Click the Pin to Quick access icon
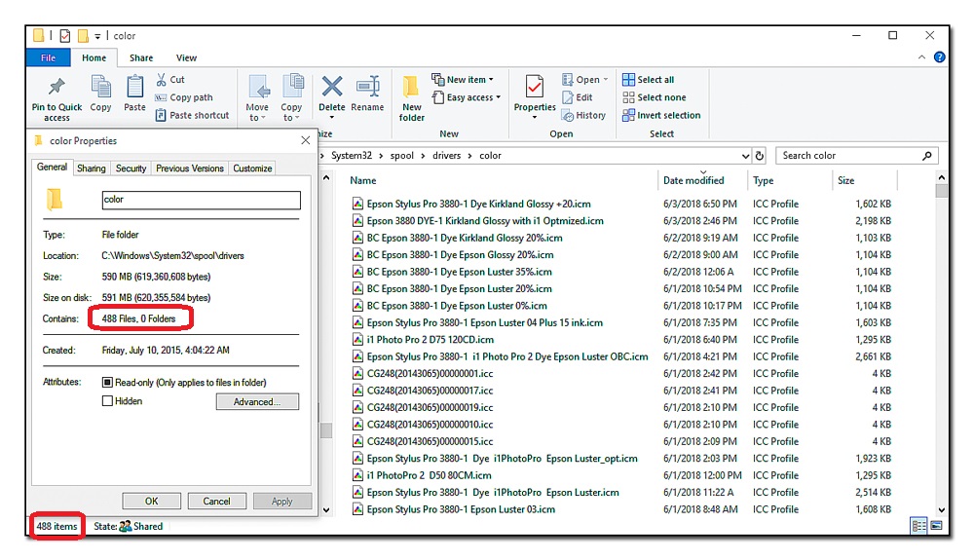 (x=56, y=86)
